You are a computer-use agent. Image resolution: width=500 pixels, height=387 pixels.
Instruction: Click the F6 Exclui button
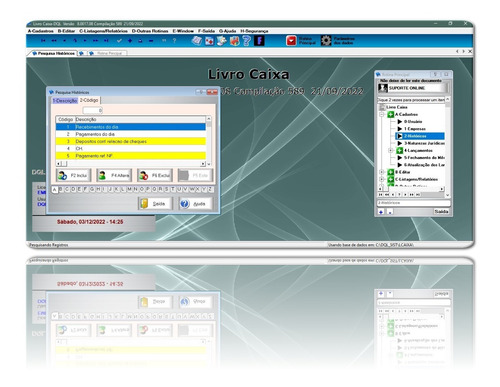tap(155, 175)
